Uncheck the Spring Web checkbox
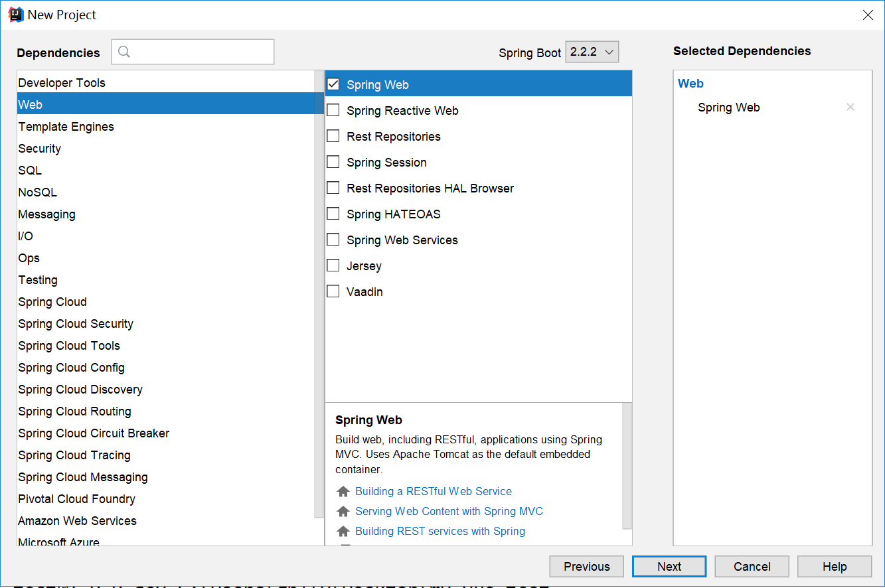The height and width of the screenshot is (588, 885). click(x=333, y=84)
